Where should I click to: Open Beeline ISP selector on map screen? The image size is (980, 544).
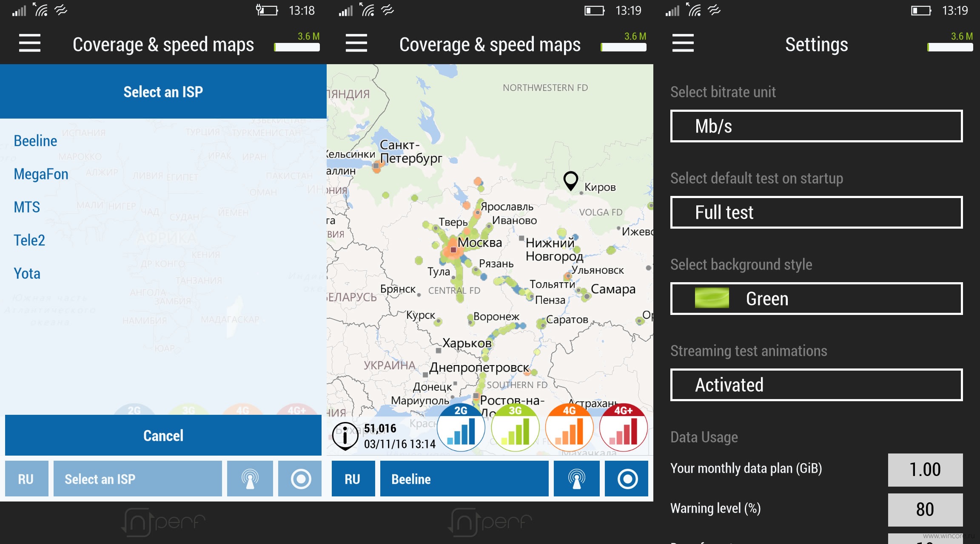click(x=464, y=479)
